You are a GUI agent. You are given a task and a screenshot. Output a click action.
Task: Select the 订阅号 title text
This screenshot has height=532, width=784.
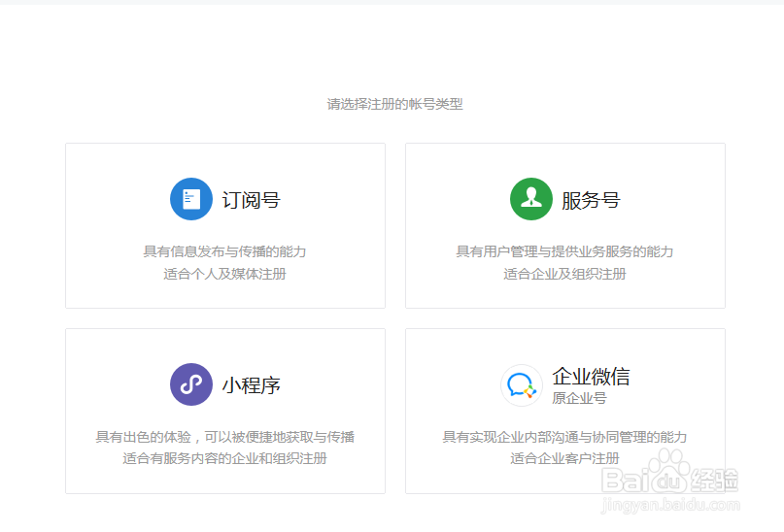(251, 200)
